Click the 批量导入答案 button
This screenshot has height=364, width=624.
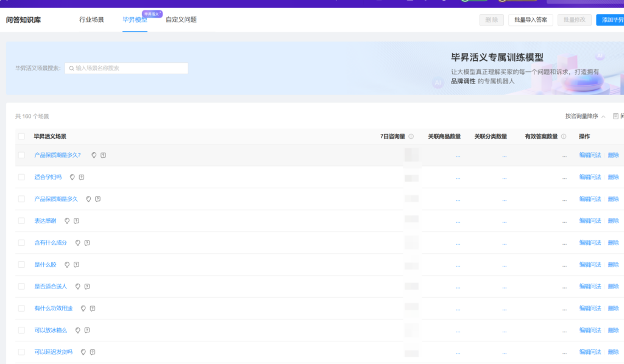pyautogui.click(x=531, y=19)
